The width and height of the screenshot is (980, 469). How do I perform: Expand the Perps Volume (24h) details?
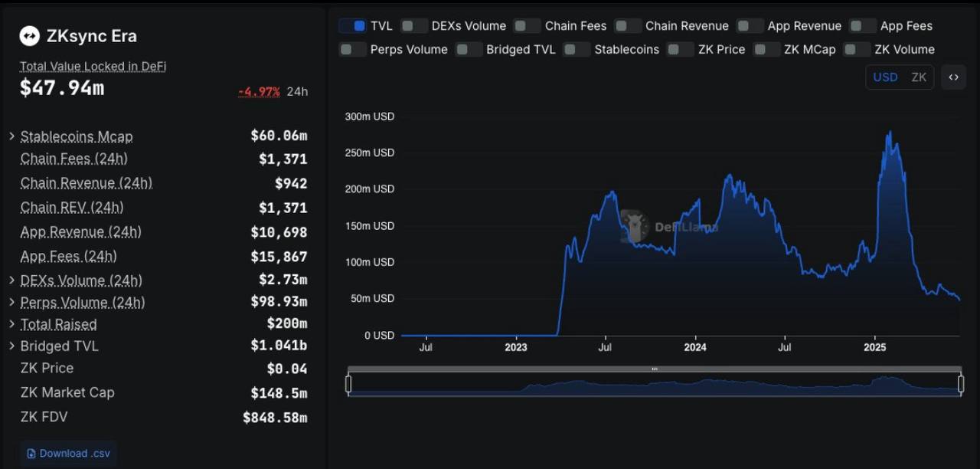[x=11, y=302]
